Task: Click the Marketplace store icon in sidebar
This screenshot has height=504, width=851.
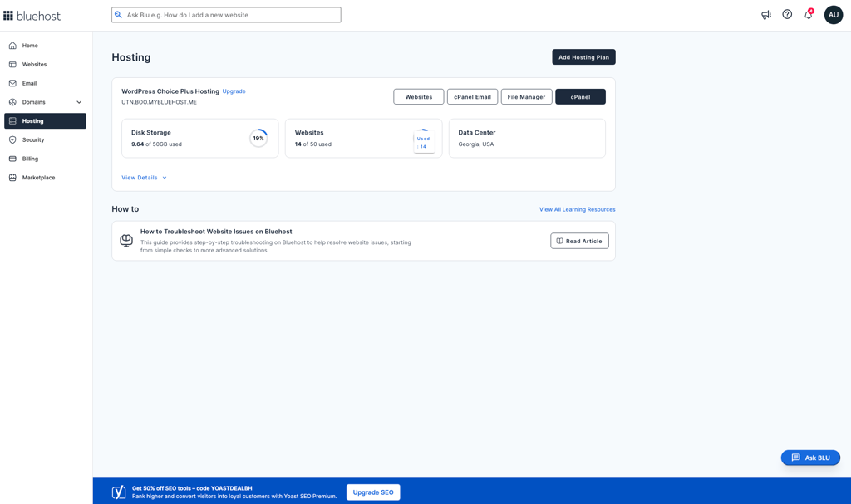Action: click(x=12, y=178)
